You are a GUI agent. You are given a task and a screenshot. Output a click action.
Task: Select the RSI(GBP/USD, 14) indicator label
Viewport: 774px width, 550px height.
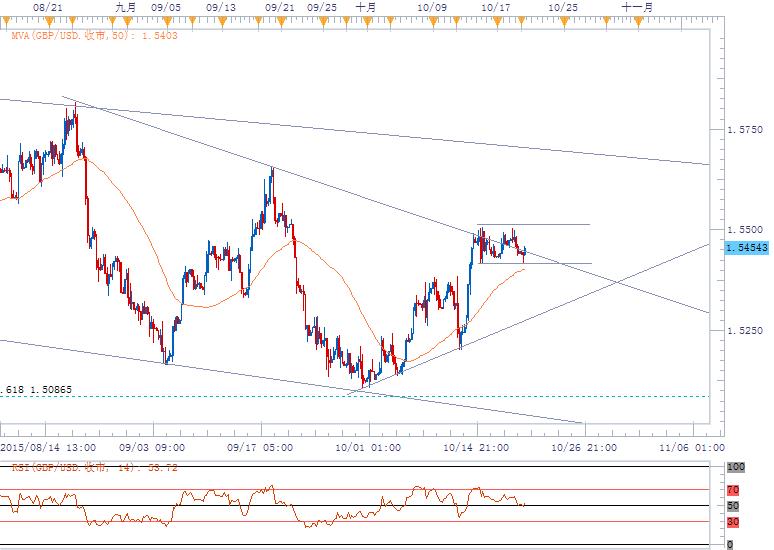coord(94,467)
